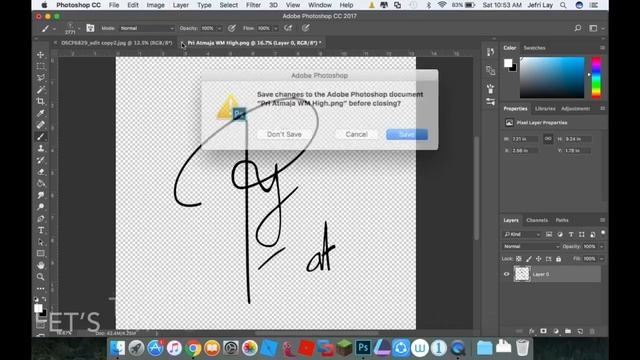The height and width of the screenshot is (360, 640).
Task: Select the Path Selection tool
Action: coord(40,242)
